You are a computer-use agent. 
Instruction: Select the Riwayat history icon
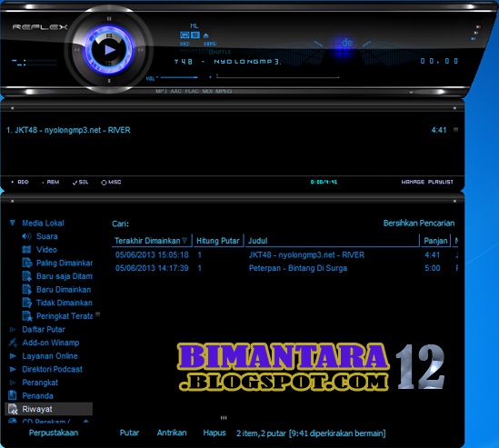pos(13,409)
